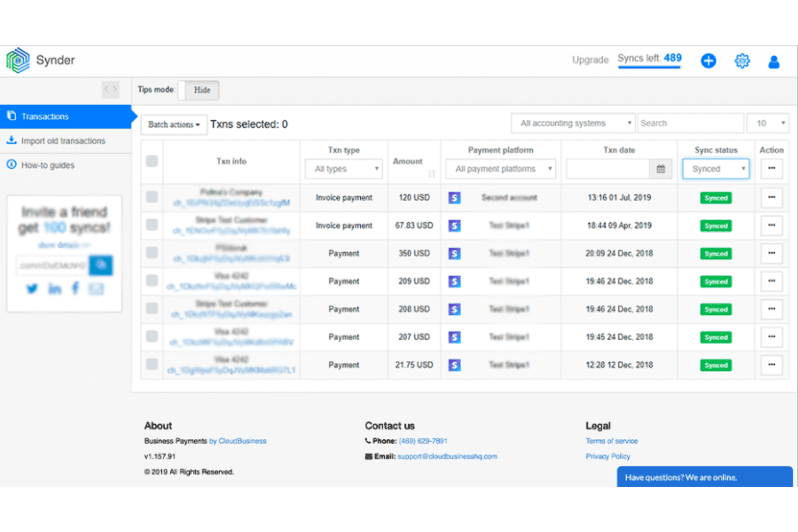Click Stripe icon in 21.75 USD row
This screenshot has width=798, height=532.
point(455,365)
